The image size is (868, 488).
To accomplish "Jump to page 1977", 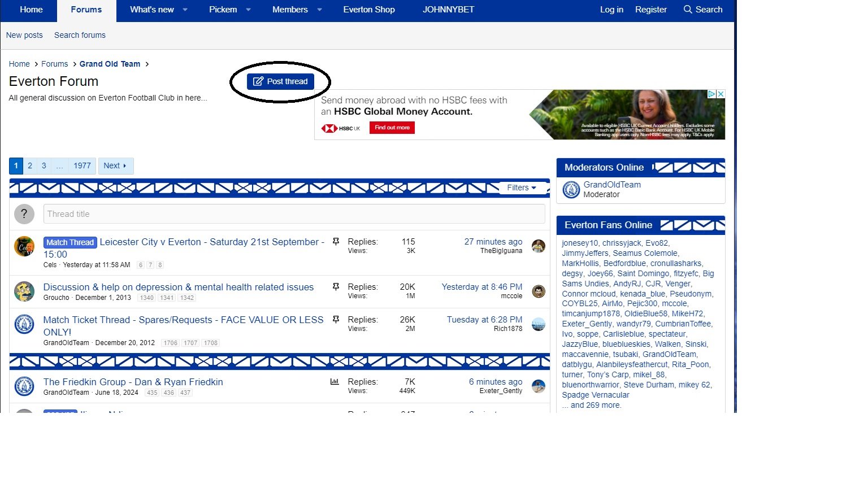I will click(82, 165).
